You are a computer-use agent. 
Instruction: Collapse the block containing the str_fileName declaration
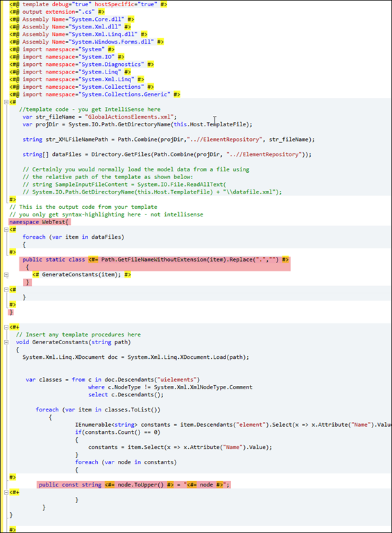point(6,102)
